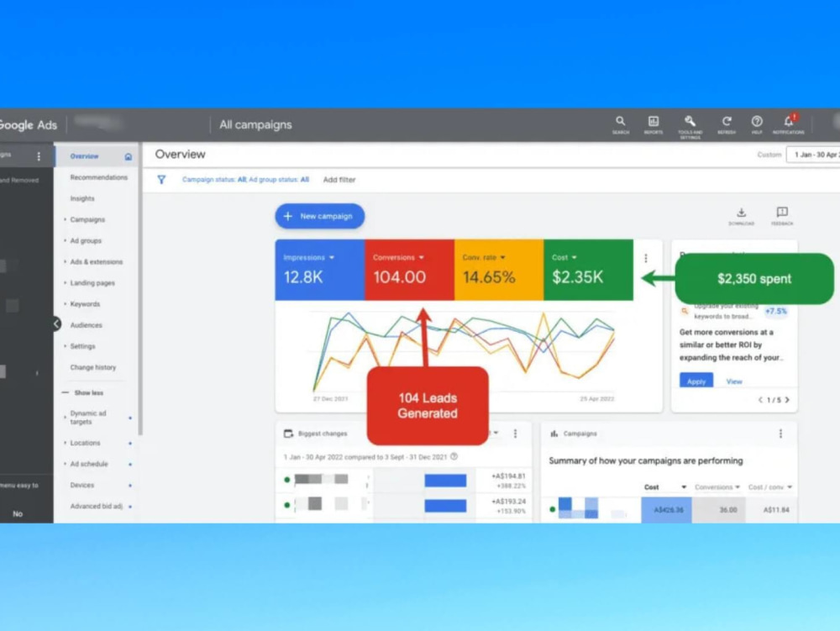Click the side navigation vertical scrollbar

(x=140, y=289)
